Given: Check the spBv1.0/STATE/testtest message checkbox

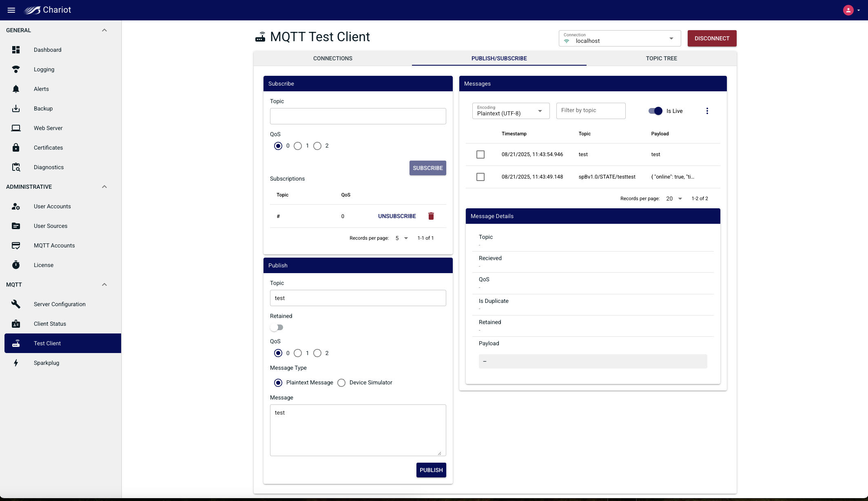Looking at the screenshot, I should 480,177.
